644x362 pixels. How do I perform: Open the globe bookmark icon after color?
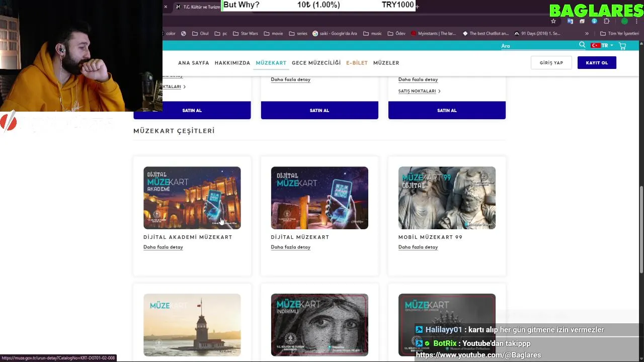coord(183,34)
